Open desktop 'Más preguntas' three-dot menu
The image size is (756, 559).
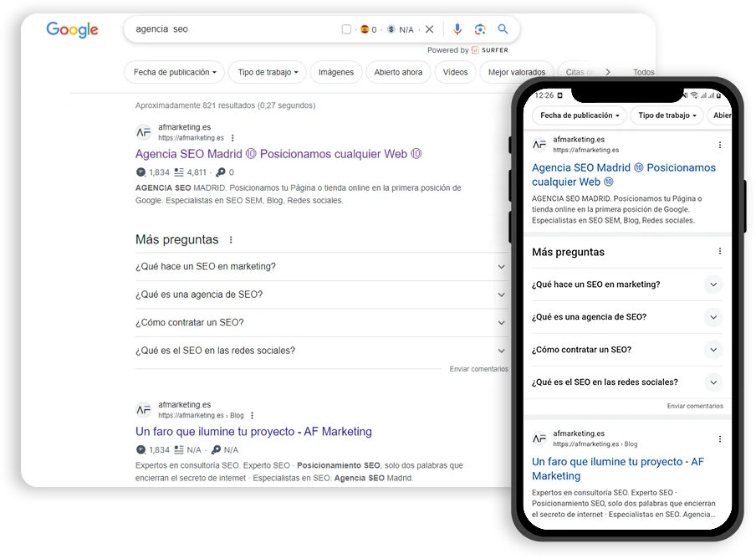231,239
